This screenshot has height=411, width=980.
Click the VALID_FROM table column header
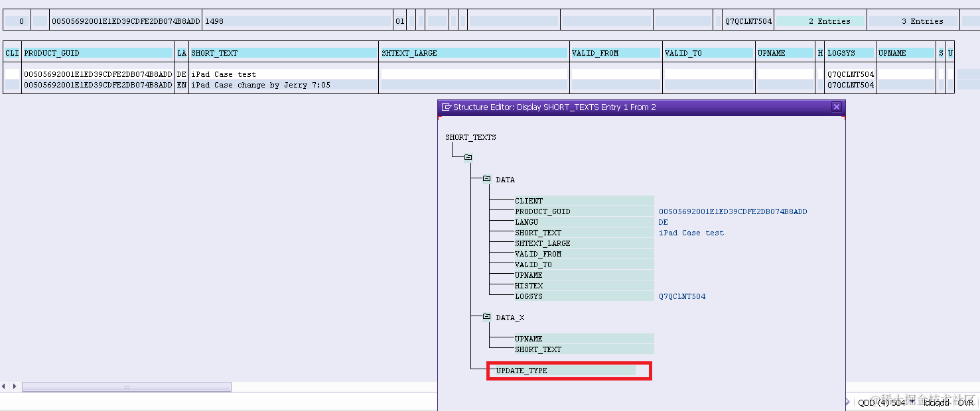pyautogui.click(x=616, y=53)
